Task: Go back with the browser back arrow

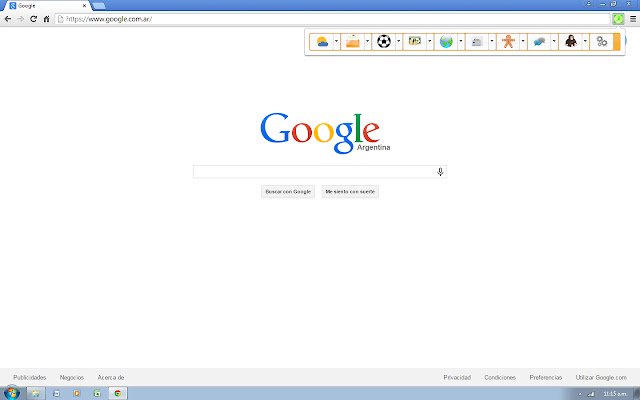Action: (8, 19)
